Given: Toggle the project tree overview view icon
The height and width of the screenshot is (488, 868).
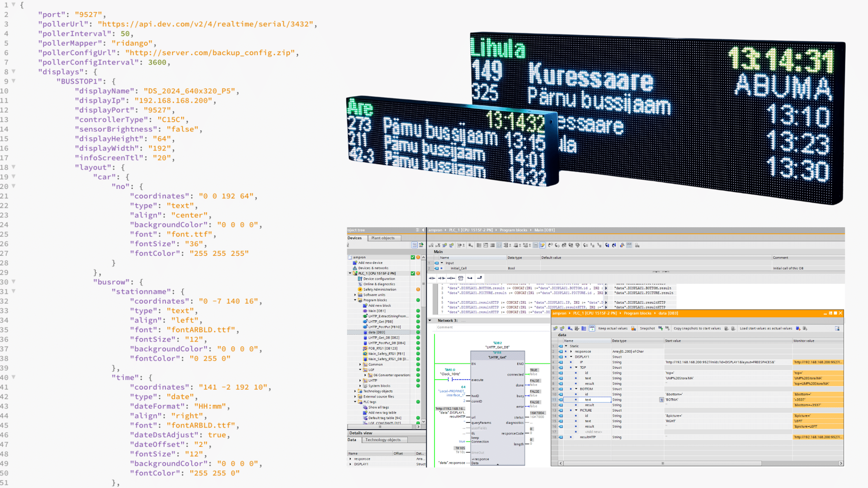Looking at the screenshot, I should 414,245.
